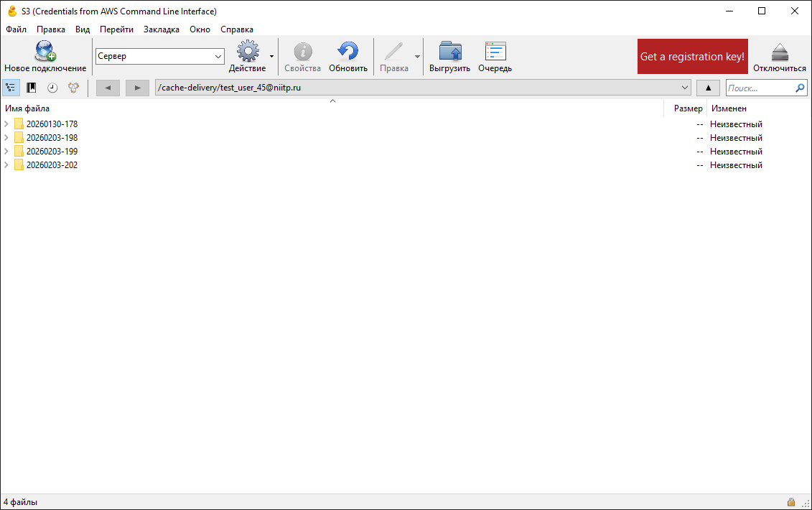The width and height of the screenshot is (812, 510).
Task: Open the Сервер protocol dropdown
Action: click(160, 56)
